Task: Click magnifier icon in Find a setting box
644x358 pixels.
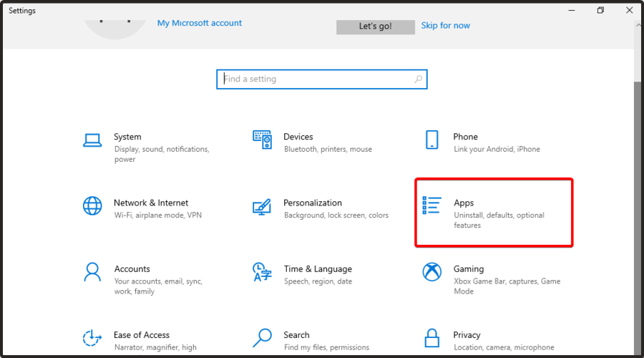Action: [418, 79]
